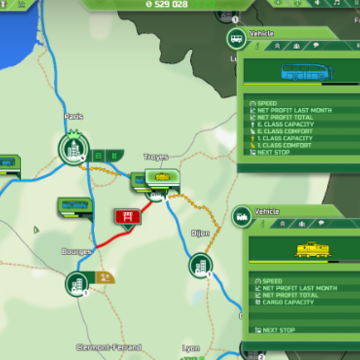Open route tab in train Vehicle panel
This screenshot has width=360, height=360.
[x=282, y=224]
